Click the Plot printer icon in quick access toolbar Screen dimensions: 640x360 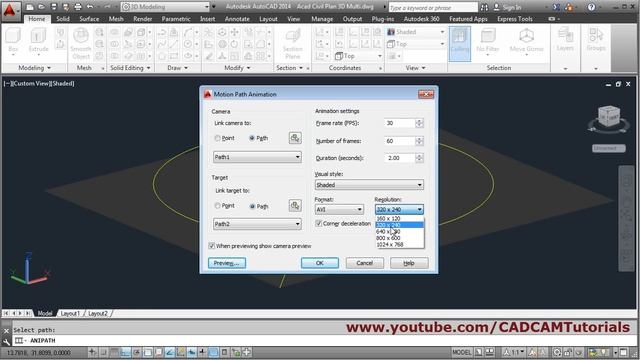[78, 7]
